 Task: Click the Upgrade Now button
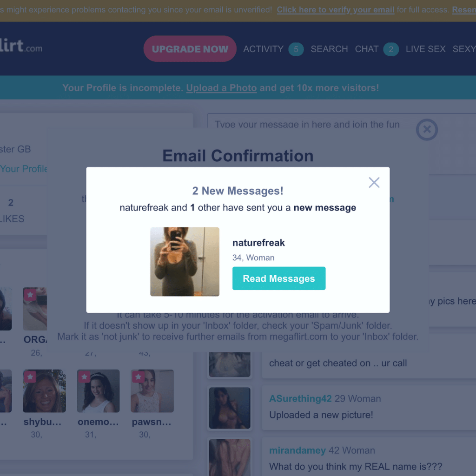[190, 49]
